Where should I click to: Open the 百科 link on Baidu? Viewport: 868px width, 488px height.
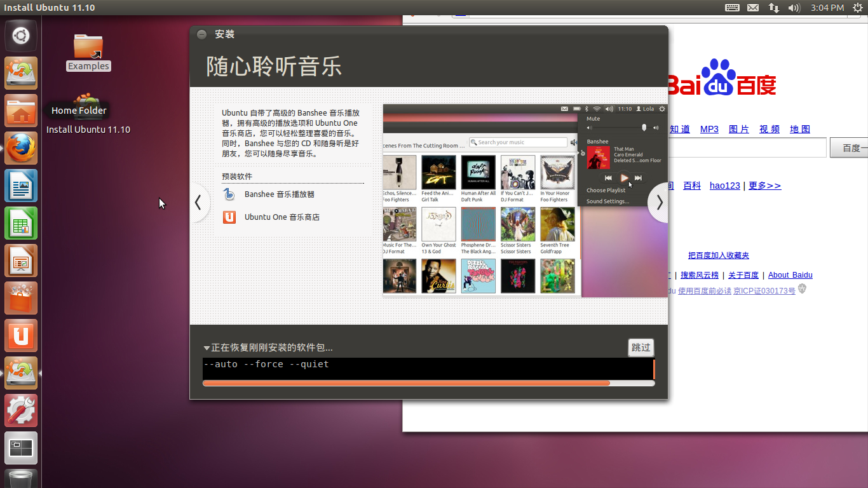coord(692,186)
